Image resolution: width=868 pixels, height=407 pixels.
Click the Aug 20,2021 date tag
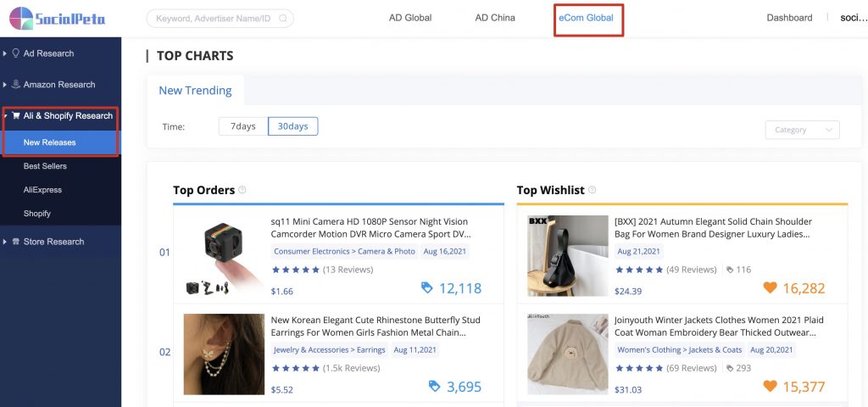click(x=771, y=350)
